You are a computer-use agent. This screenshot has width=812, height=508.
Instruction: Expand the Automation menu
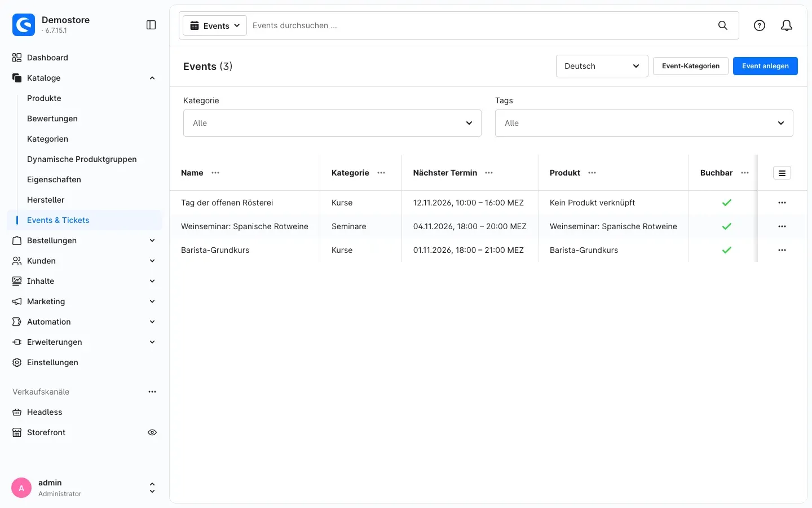pyautogui.click(x=152, y=322)
